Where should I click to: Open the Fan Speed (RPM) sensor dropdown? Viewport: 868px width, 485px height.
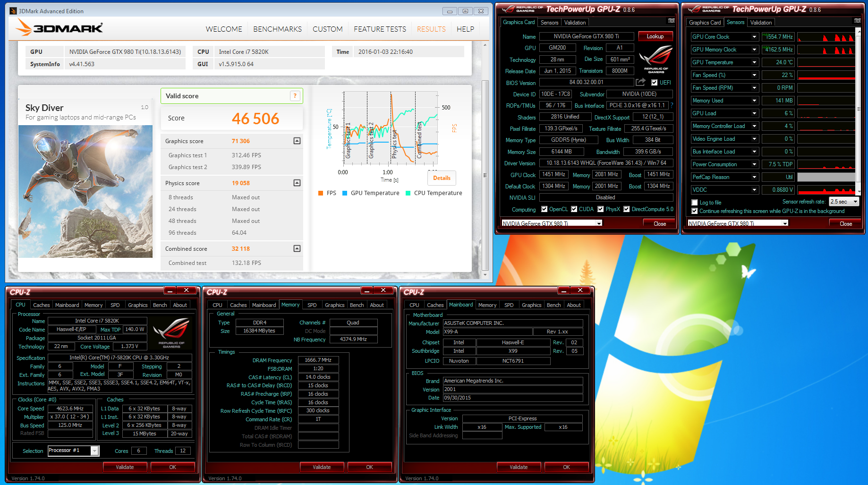[x=755, y=88]
